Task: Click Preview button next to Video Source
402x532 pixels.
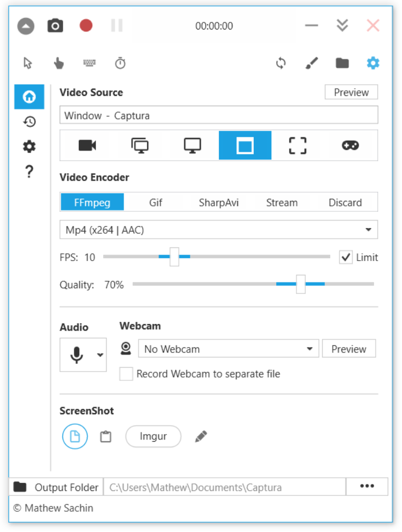Action: coord(351,92)
